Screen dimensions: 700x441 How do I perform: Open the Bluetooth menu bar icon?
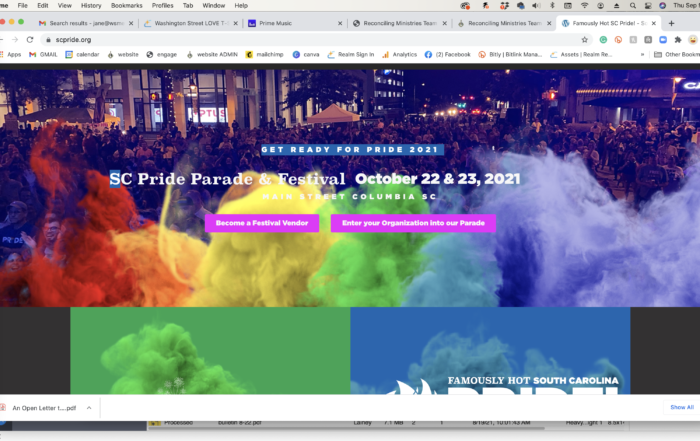pyautogui.click(x=552, y=6)
